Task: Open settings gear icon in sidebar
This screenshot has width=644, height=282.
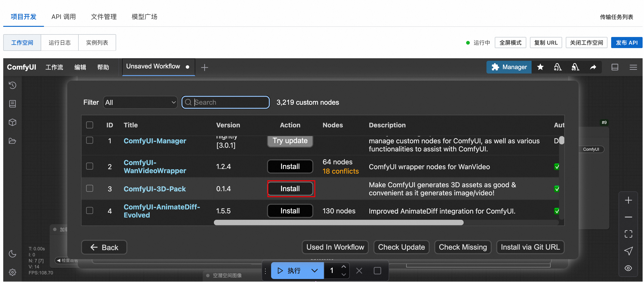Action: pos(12,272)
